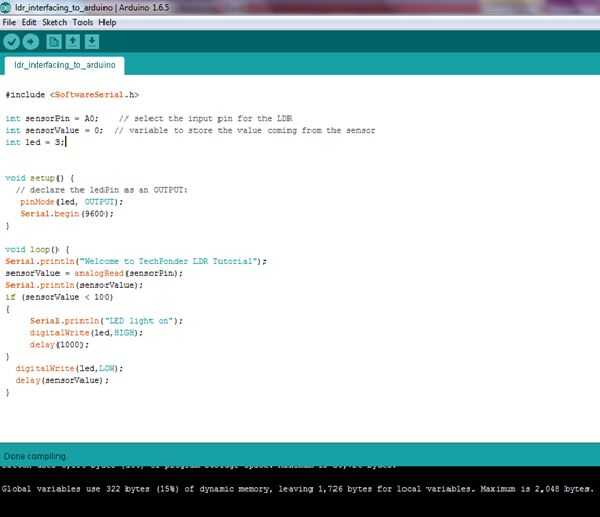Click the 'delay(sensorValue);' line
Image resolution: width=600 pixels, height=517 pixels.
point(62,380)
